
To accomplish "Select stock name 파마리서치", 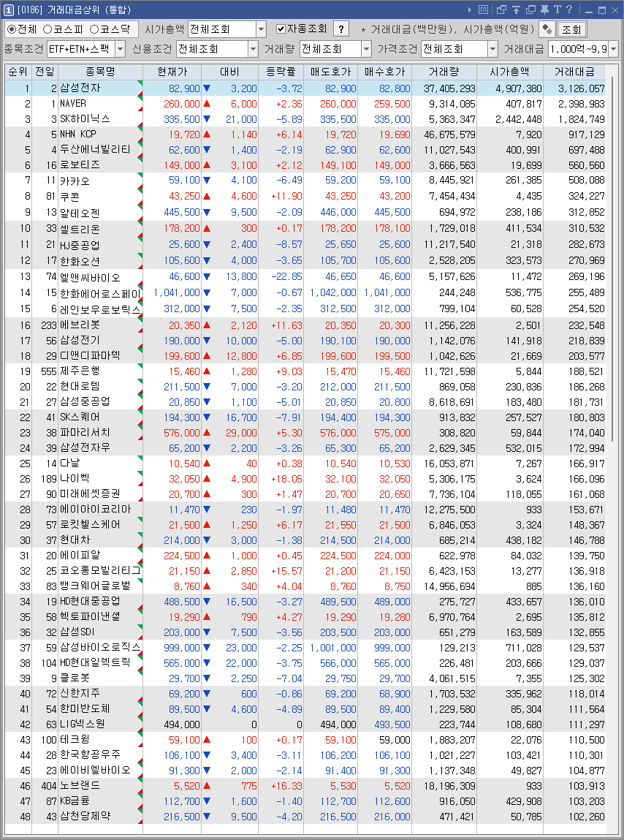I will pyautogui.click(x=85, y=432).
